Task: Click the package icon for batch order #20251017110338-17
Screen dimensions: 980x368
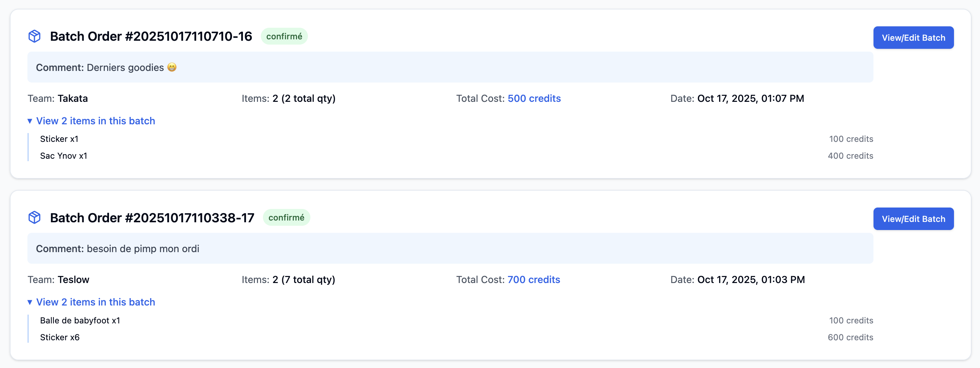Action: point(34,218)
